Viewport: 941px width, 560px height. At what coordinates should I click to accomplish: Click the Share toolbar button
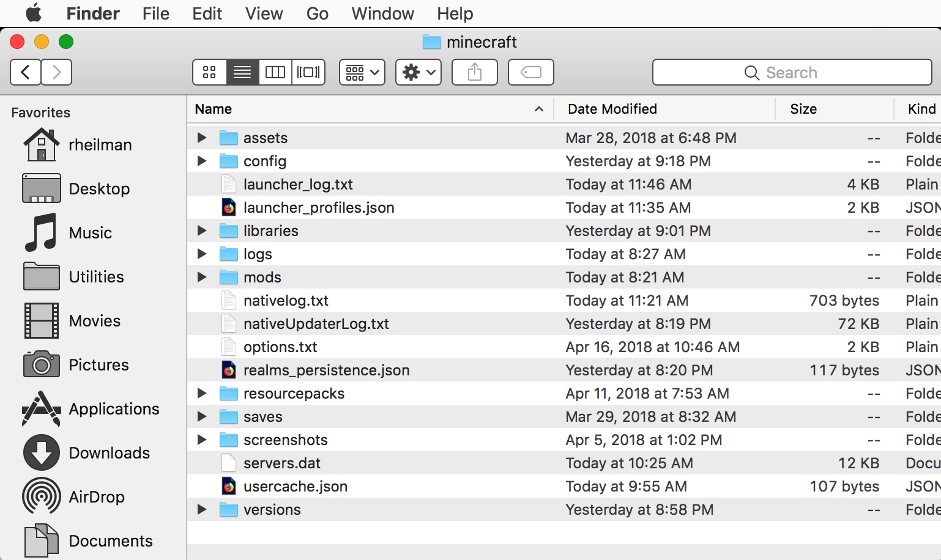pos(475,72)
